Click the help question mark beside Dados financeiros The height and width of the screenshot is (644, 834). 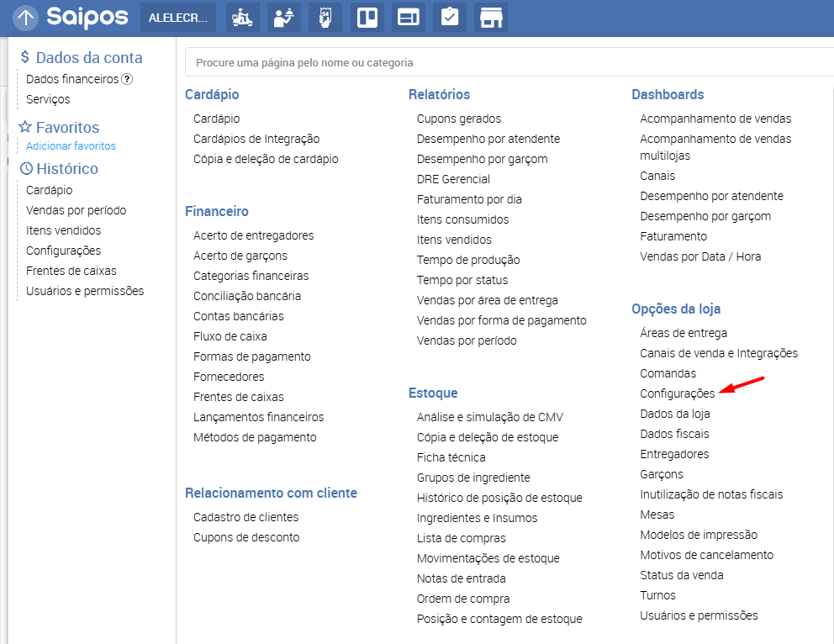click(x=127, y=79)
